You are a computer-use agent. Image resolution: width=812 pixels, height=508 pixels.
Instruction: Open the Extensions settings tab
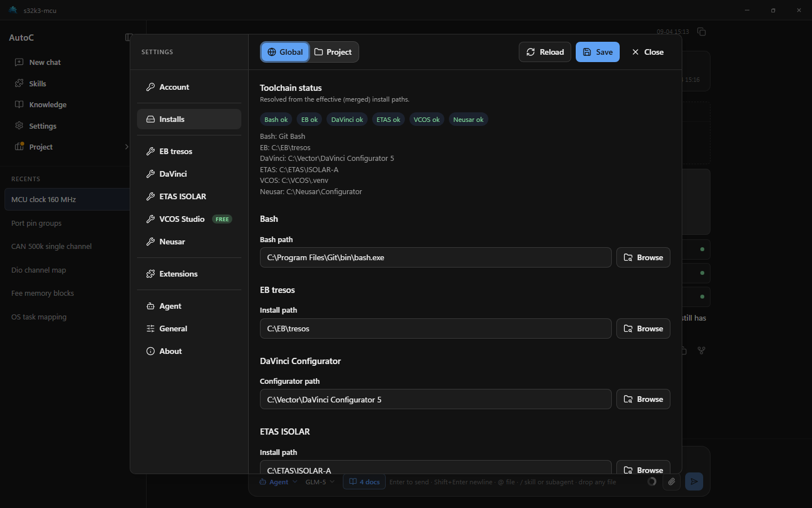tap(189, 274)
